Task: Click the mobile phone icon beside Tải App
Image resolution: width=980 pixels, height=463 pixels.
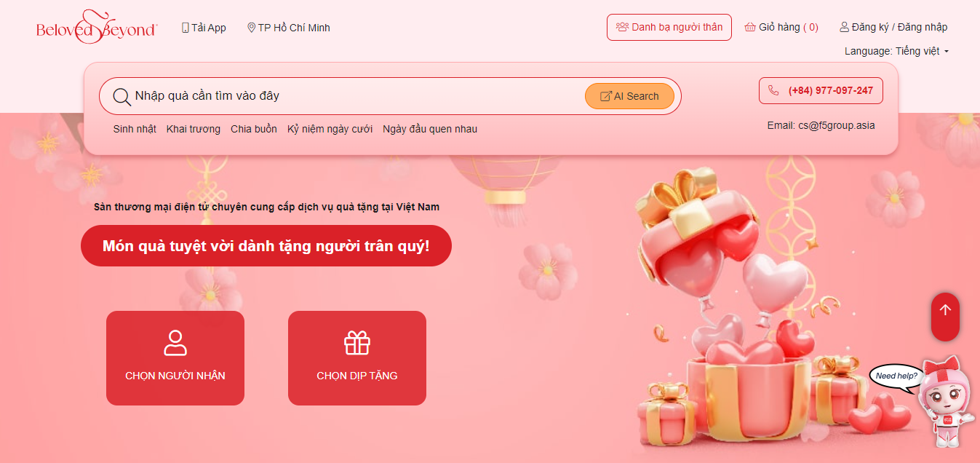Action: [186, 28]
